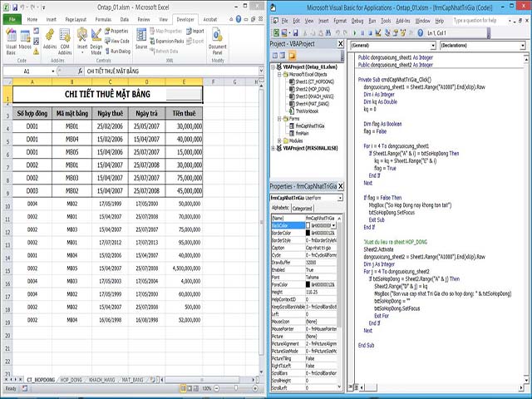Click the zoom in plus button
Screen dimensions: 532x399
point(255,388)
